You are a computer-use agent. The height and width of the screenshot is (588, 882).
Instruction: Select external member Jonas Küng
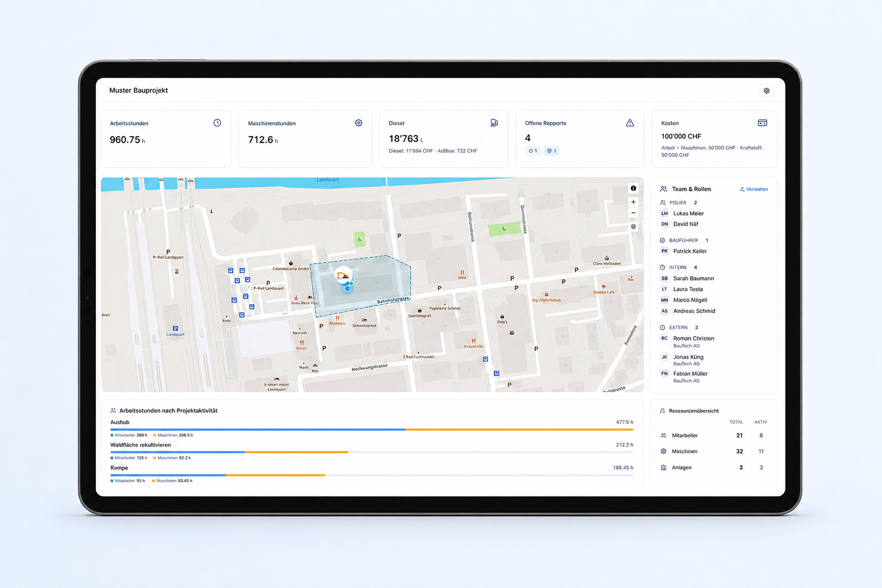click(688, 357)
